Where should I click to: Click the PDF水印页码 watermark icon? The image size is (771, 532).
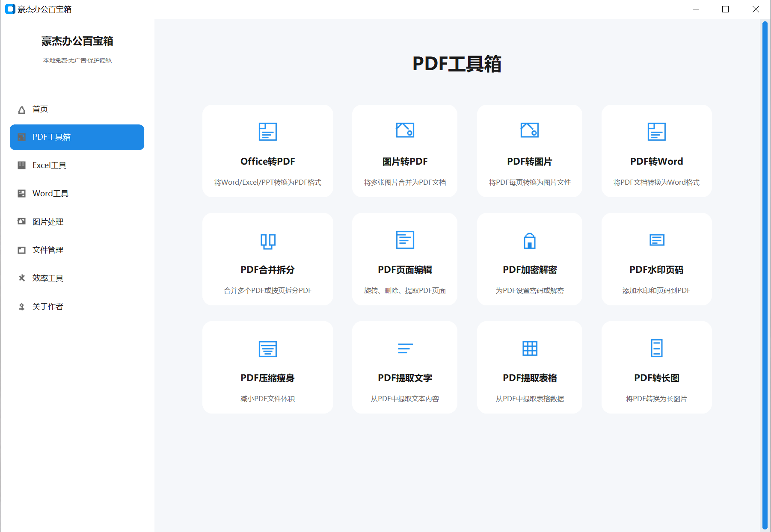coord(656,239)
